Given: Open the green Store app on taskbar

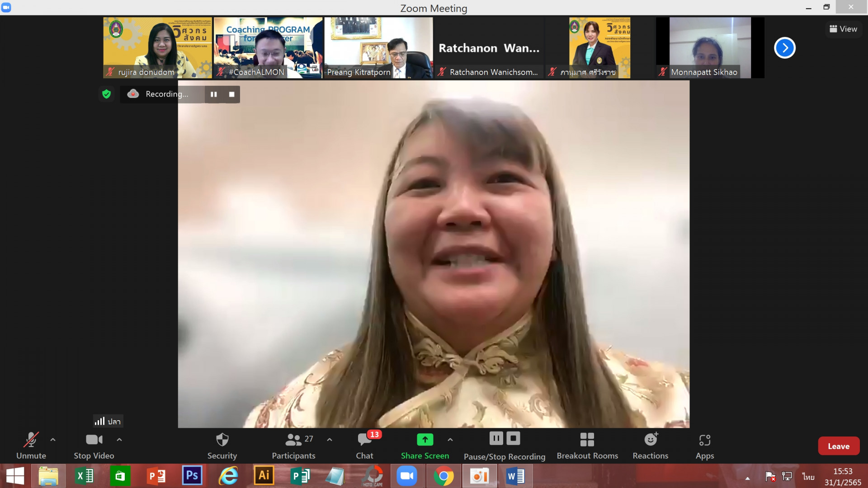Looking at the screenshot, I should tap(120, 476).
